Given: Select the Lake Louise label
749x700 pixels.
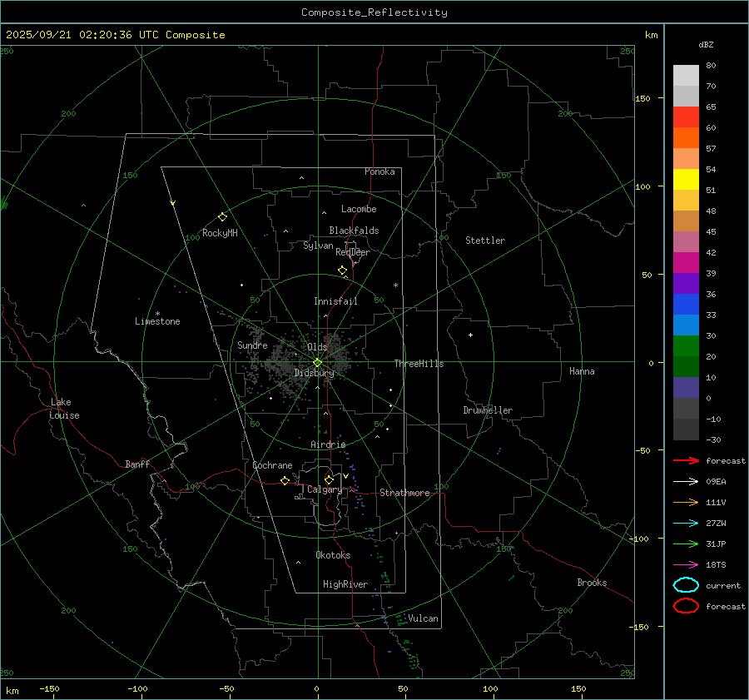Looking at the screenshot, I should click(x=64, y=409).
